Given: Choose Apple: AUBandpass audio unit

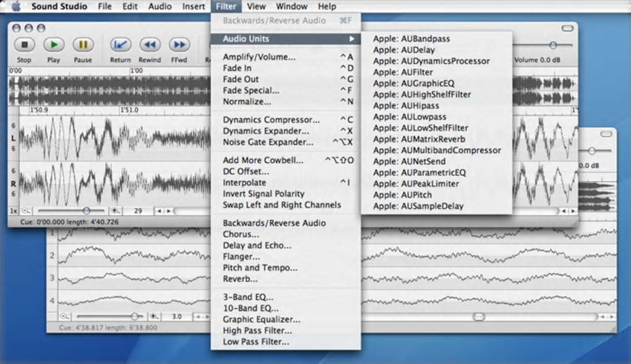Looking at the screenshot, I should click(x=437, y=39).
